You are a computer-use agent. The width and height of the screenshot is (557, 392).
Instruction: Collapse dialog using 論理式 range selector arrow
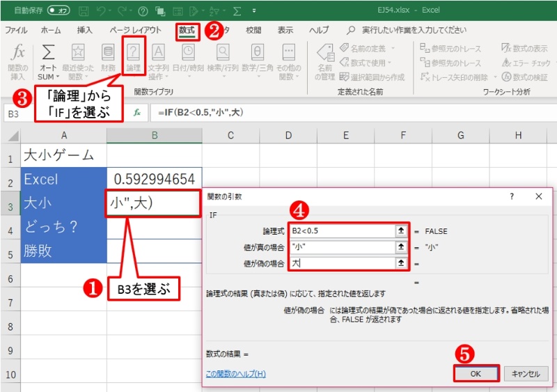click(x=400, y=230)
